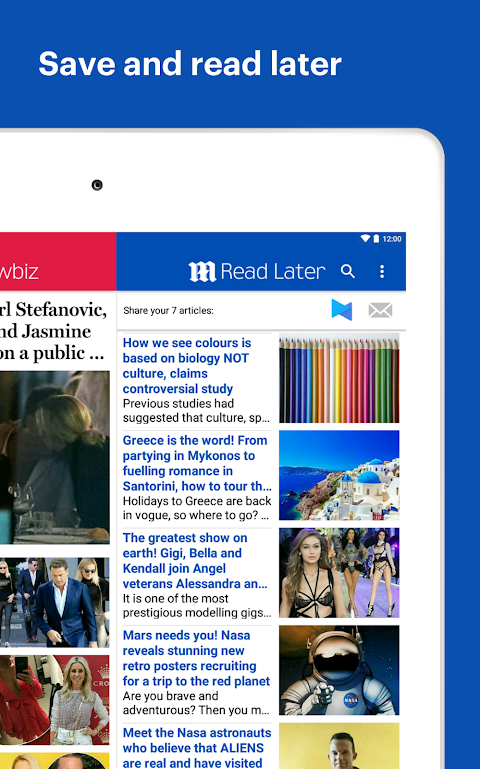Open 'How we see colours' article headline
This screenshot has width=480, height=769.
pos(187,365)
